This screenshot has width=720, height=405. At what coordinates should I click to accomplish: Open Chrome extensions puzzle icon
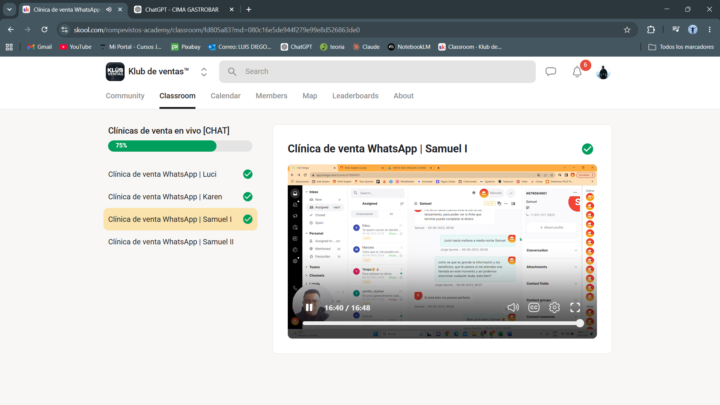pyautogui.click(x=651, y=30)
